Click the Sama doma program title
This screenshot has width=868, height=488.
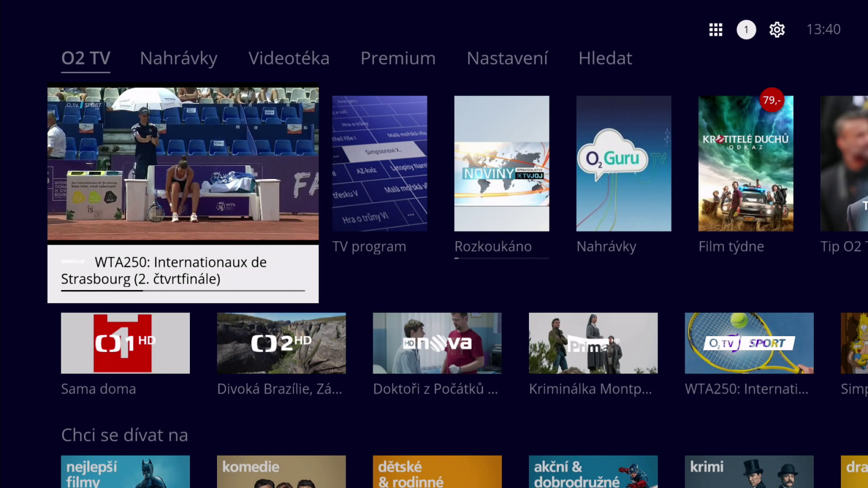pyautogui.click(x=99, y=389)
